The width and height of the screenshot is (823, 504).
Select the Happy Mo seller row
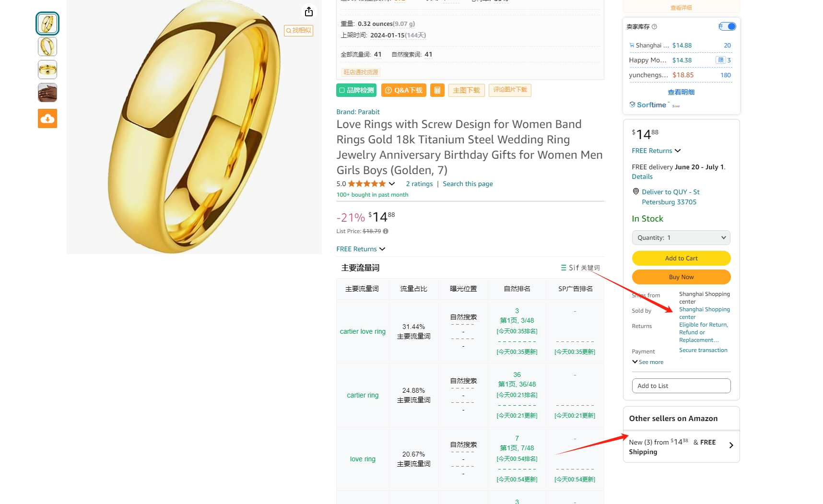point(681,60)
